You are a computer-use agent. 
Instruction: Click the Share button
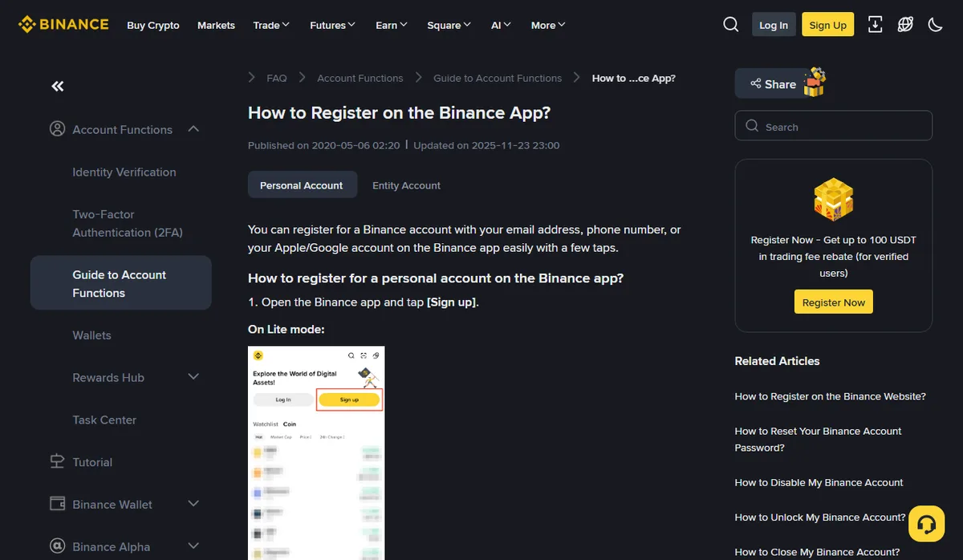[x=774, y=83]
